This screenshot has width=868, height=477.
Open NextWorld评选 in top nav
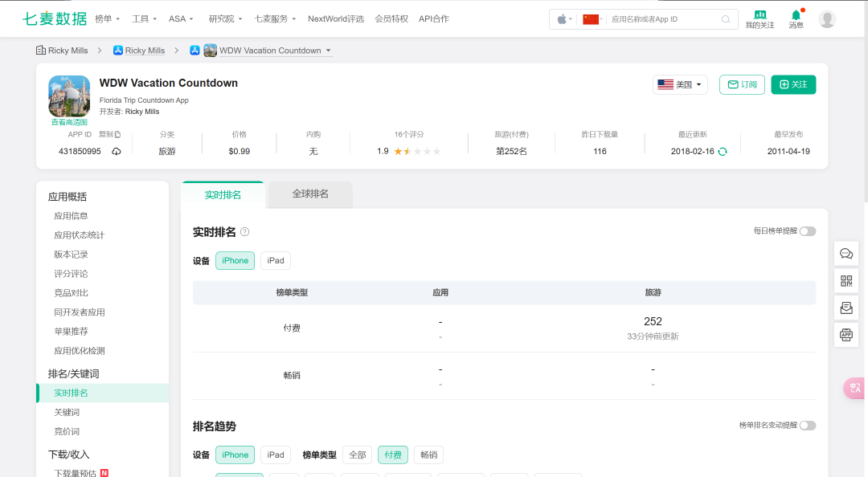[x=336, y=18]
